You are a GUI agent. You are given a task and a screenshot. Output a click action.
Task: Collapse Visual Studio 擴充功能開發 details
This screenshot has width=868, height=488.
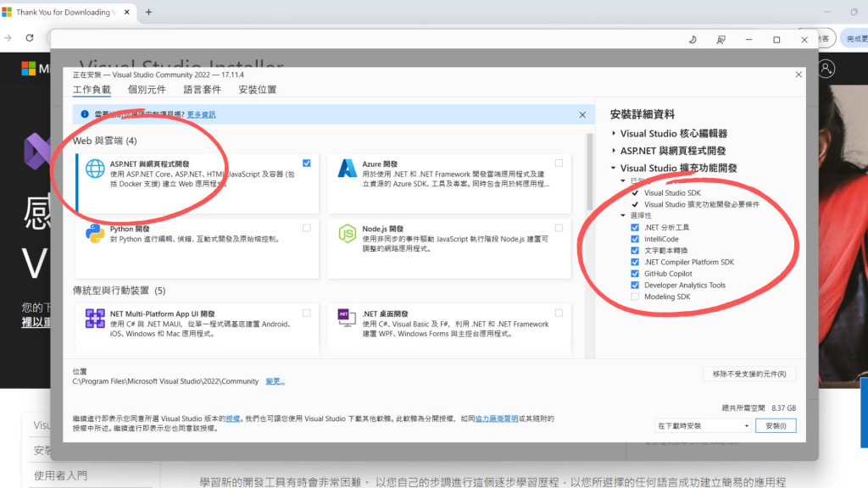point(614,168)
